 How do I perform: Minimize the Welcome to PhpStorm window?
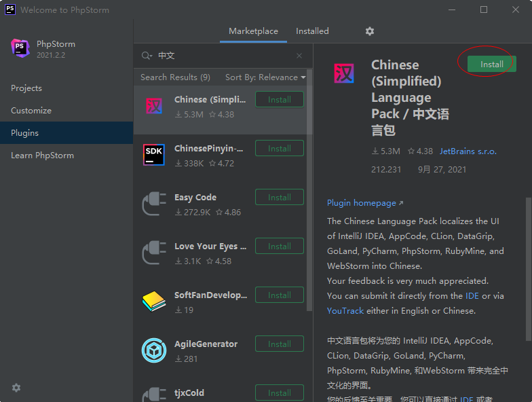pyautogui.click(x=452, y=10)
